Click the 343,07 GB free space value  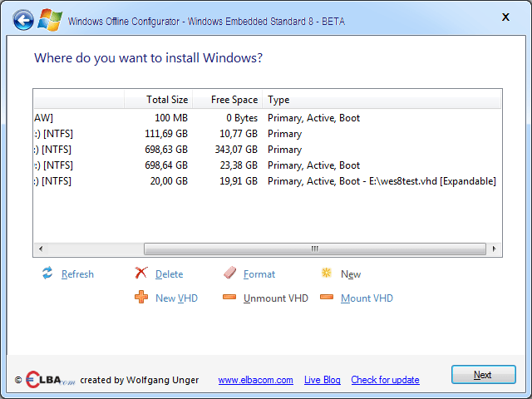pos(236,150)
